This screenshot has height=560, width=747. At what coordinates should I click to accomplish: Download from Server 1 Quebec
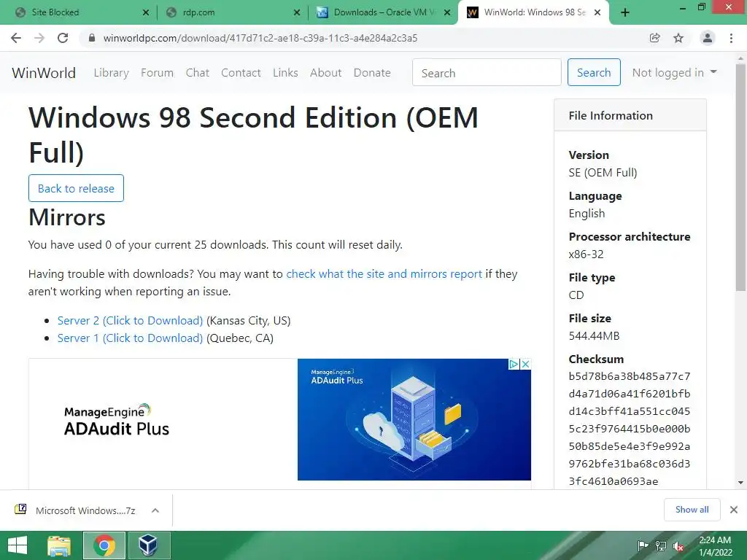(130, 338)
